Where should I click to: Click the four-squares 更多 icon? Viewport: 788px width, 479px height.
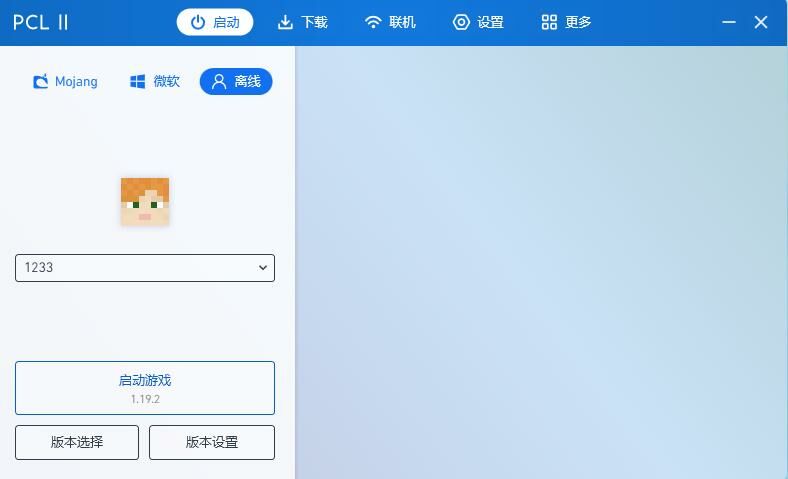549,22
